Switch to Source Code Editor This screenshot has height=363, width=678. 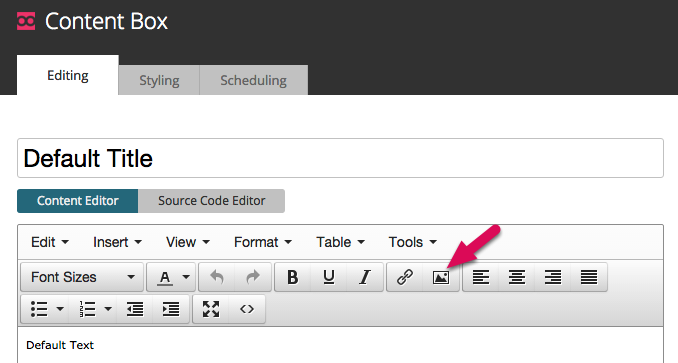211,201
